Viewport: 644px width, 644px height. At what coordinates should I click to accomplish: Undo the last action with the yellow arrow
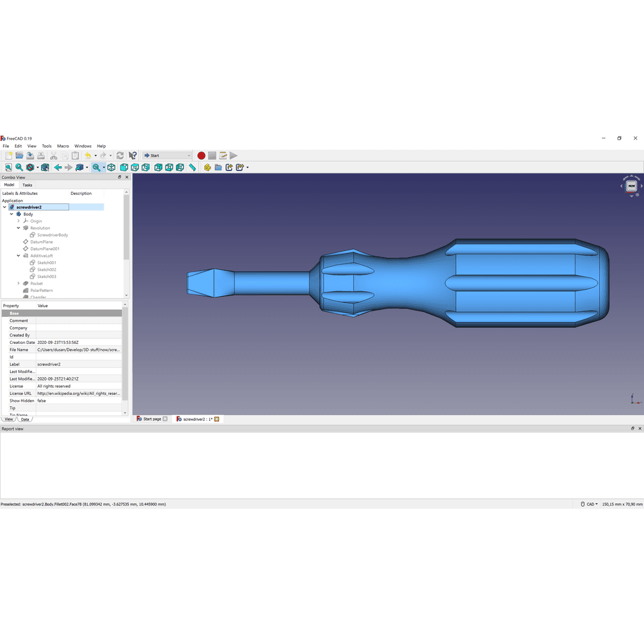pyautogui.click(x=88, y=156)
